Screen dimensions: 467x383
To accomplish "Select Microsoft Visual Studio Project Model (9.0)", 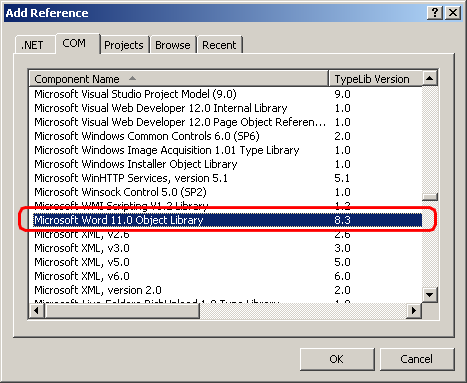I will [x=225, y=94].
